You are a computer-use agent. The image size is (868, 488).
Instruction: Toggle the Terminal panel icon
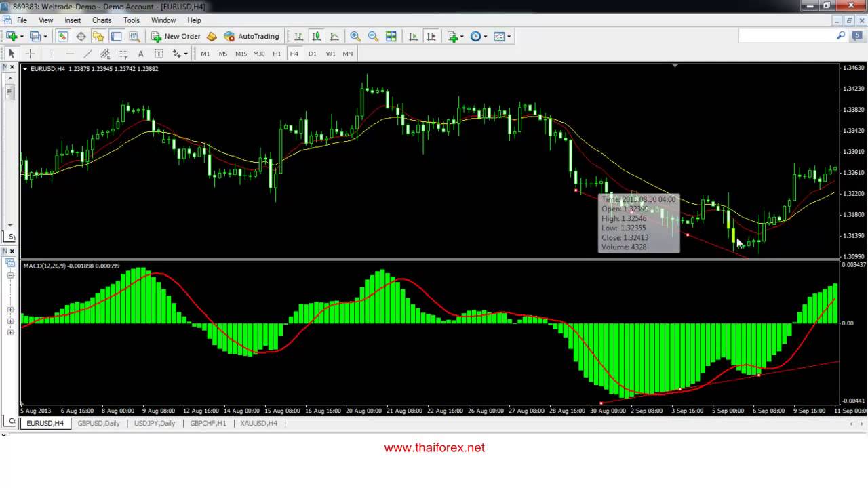click(116, 36)
